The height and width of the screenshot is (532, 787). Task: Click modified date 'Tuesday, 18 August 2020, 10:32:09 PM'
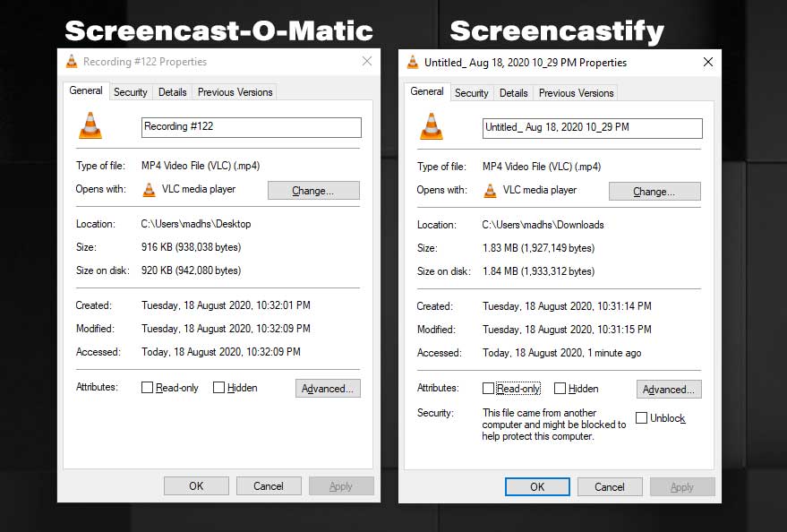226,329
